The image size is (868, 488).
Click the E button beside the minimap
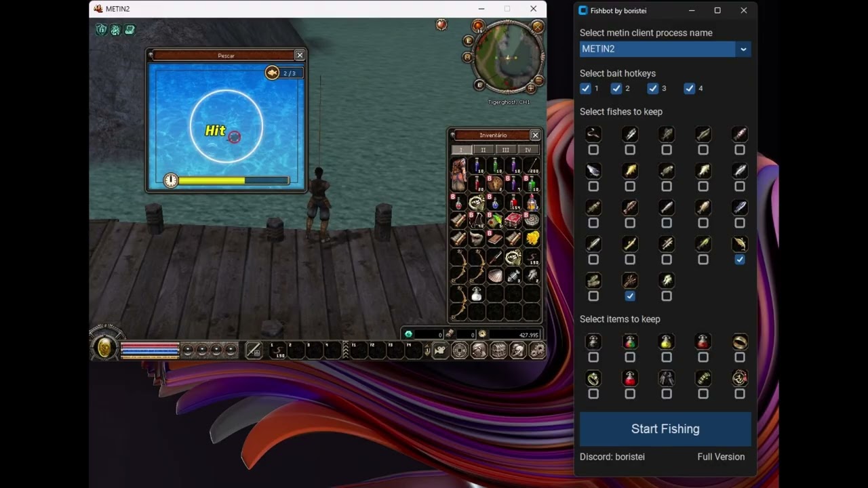tap(468, 41)
